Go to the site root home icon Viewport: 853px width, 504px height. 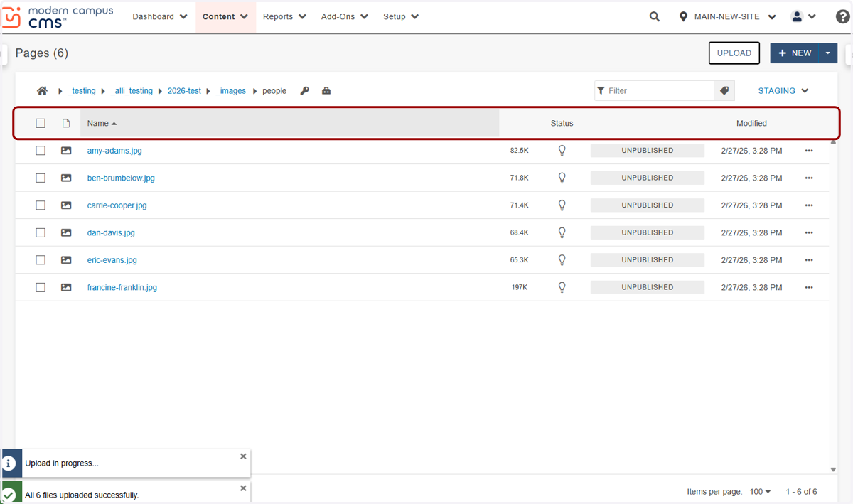click(x=43, y=91)
